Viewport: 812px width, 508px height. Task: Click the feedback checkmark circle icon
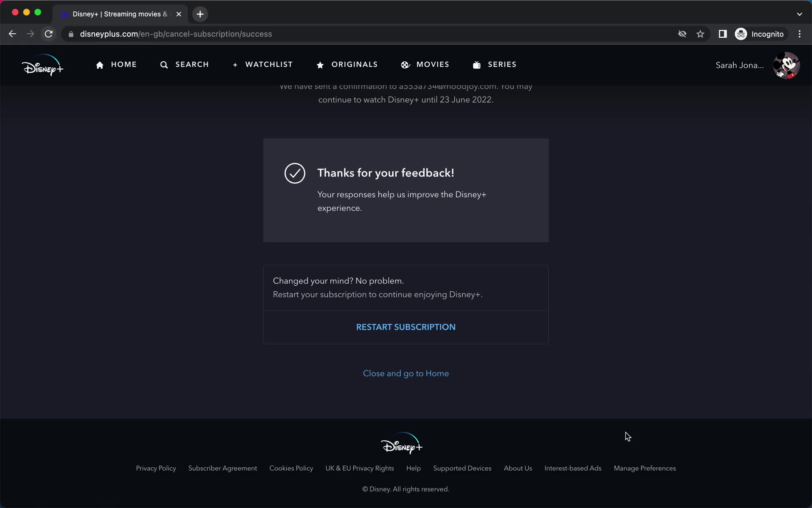(295, 173)
